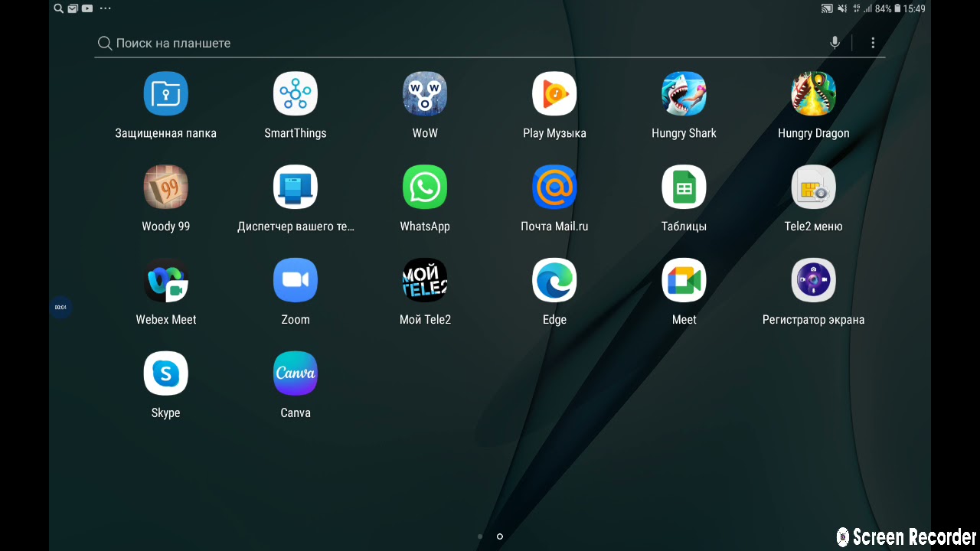The height and width of the screenshot is (551, 980).
Task: Tap the battery indicator in status bar
Action: tap(897, 9)
